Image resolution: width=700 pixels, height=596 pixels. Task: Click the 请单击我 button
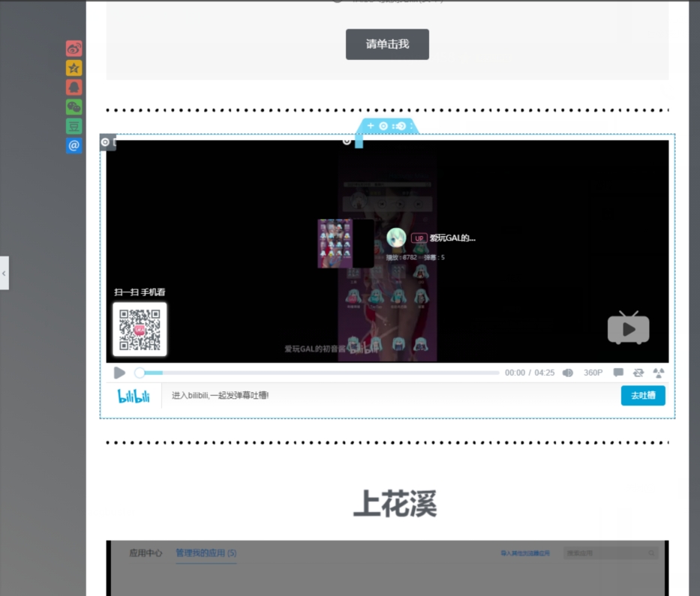pos(387,44)
